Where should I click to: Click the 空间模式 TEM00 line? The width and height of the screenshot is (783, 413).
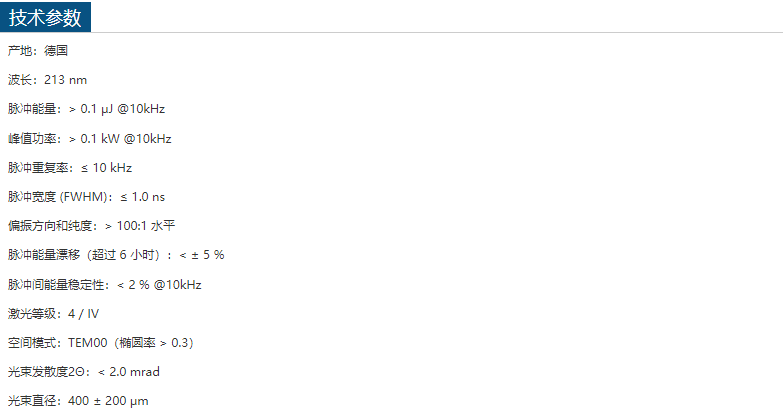tap(101, 343)
